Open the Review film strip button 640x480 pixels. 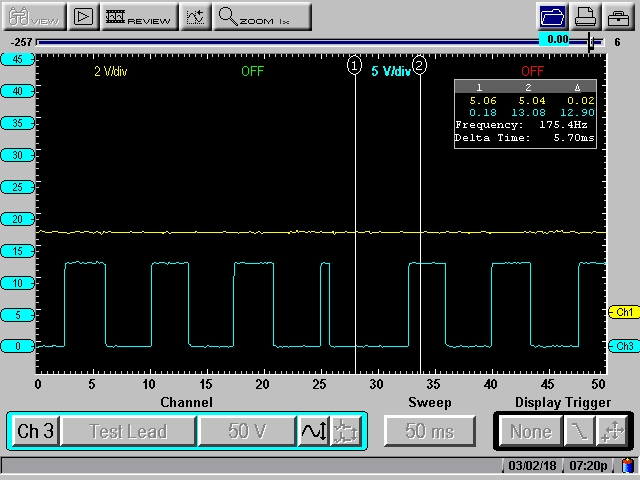tap(138, 16)
